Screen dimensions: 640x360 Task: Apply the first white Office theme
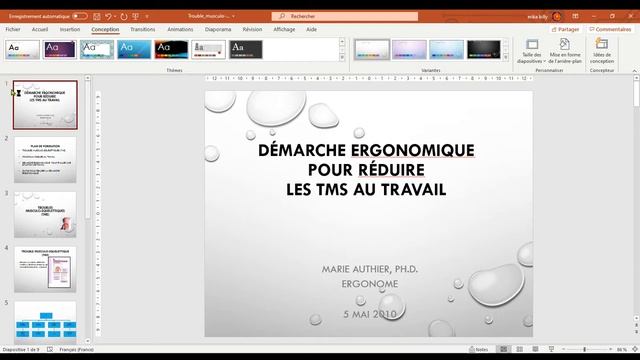[x=22, y=49]
